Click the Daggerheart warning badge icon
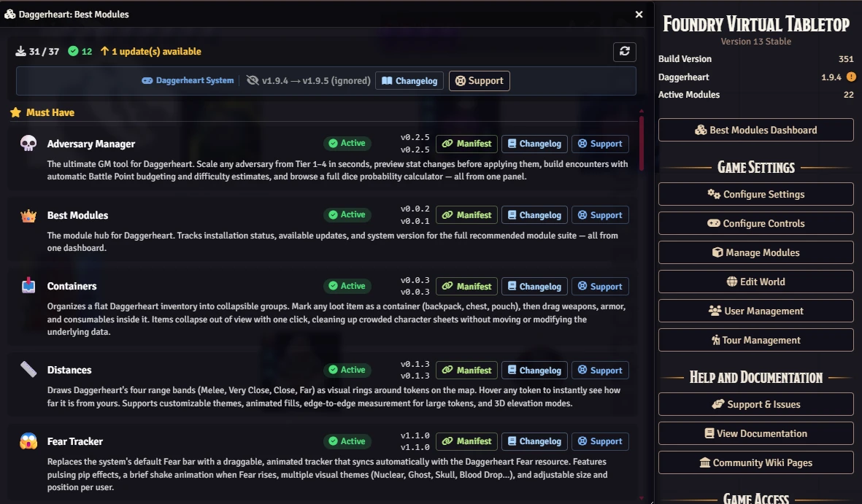The height and width of the screenshot is (504, 862). click(851, 77)
